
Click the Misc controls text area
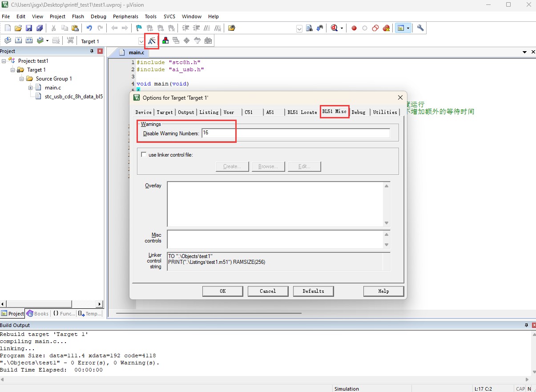275,239
